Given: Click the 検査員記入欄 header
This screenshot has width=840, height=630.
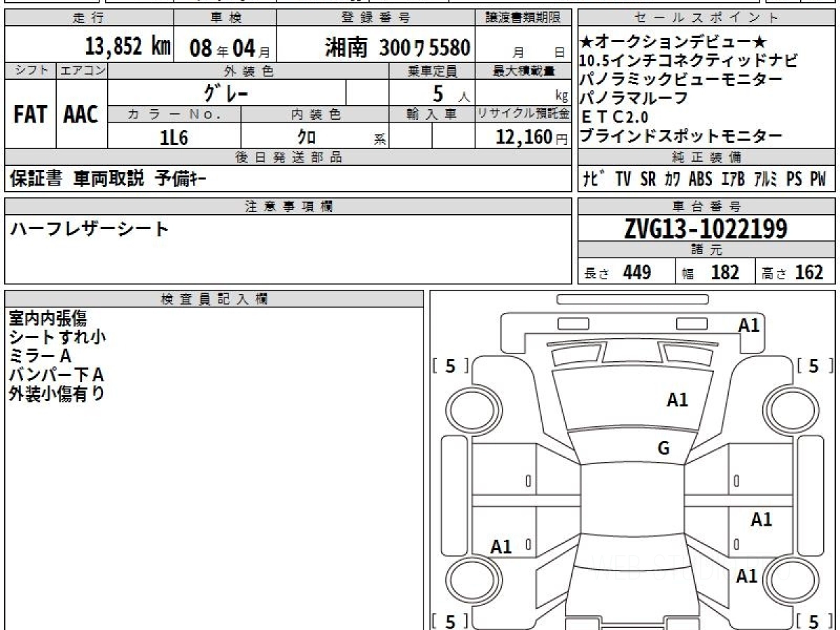Looking at the screenshot, I should [214, 299].
